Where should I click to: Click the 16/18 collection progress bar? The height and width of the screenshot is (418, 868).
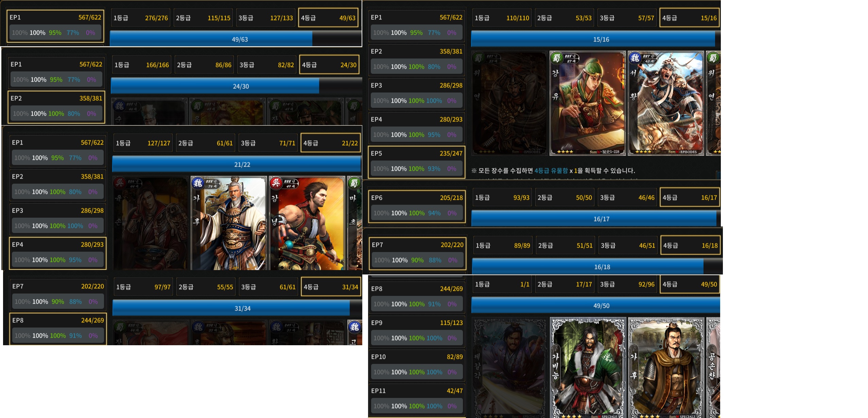pos(597,267)
